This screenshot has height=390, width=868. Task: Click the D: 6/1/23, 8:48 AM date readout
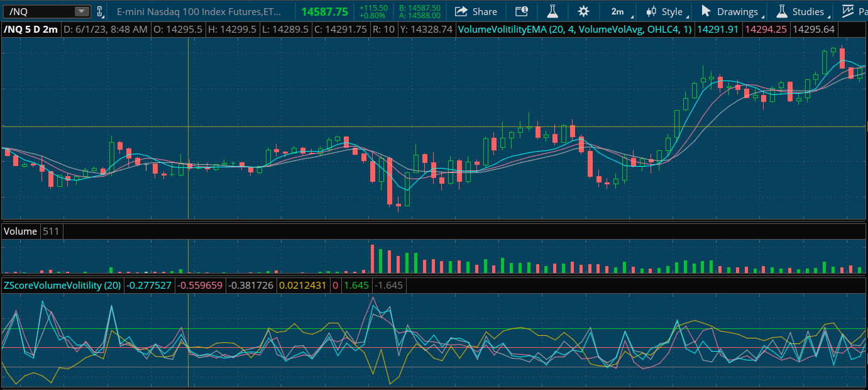tap(106, 30)
